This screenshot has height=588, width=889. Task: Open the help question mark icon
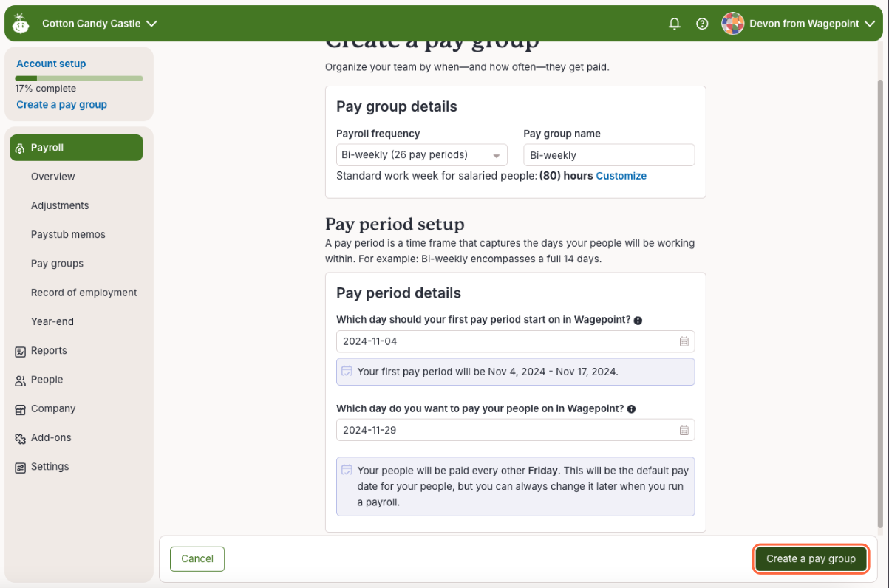tap(702, 24)
